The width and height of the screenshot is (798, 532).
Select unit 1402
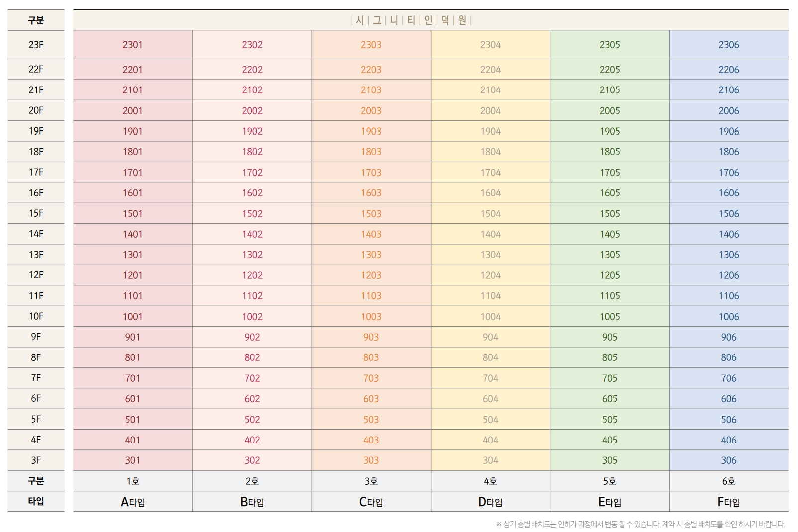252,234
